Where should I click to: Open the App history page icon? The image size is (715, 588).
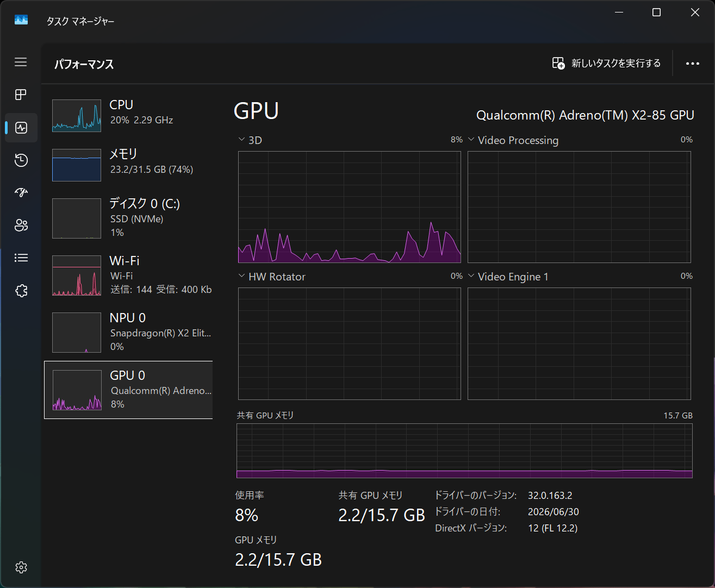21,160
